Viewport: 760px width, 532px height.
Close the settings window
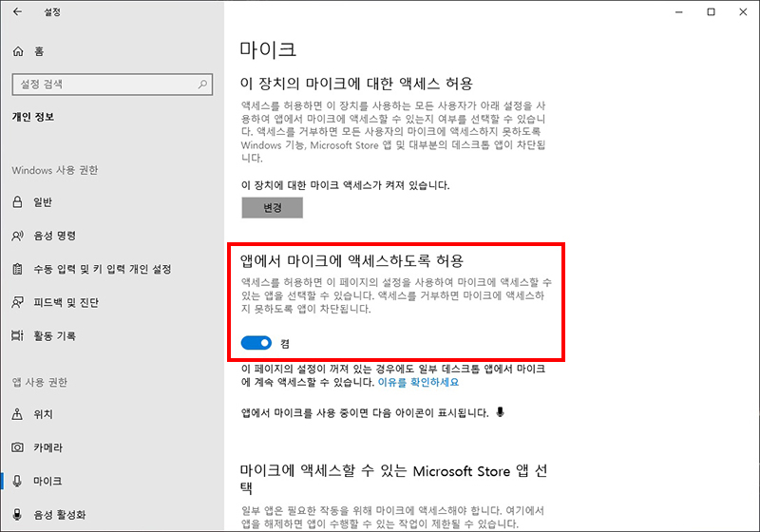click(743, 11)
